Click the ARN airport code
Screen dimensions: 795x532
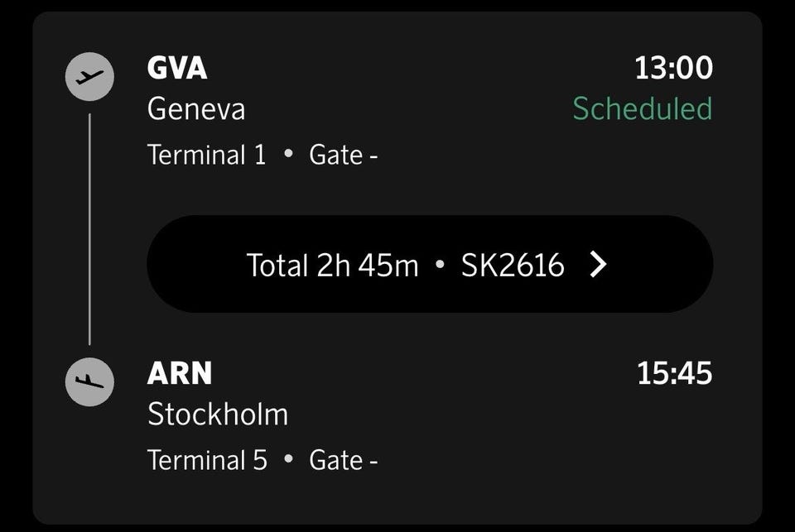point(180,374)
